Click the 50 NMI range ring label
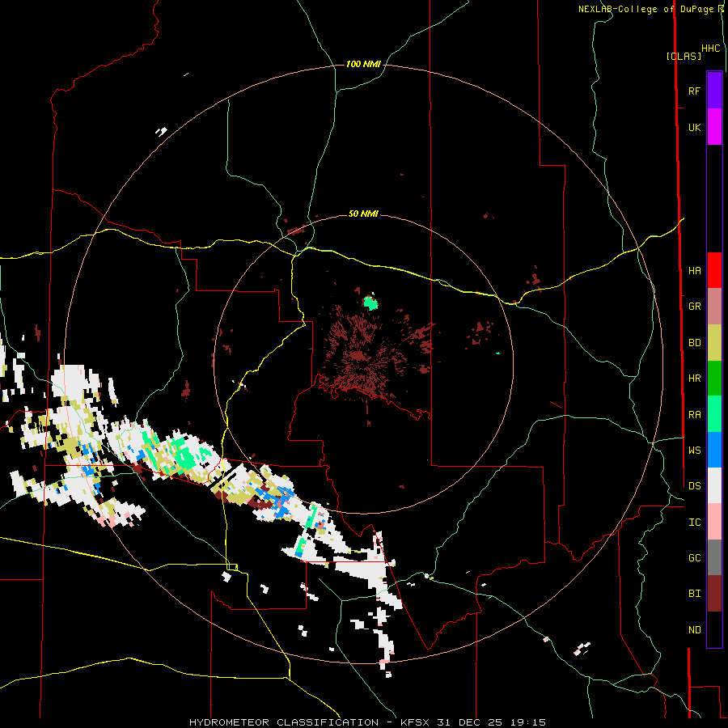The width and height of the screenshot is (728, 728). click(363, 214)
